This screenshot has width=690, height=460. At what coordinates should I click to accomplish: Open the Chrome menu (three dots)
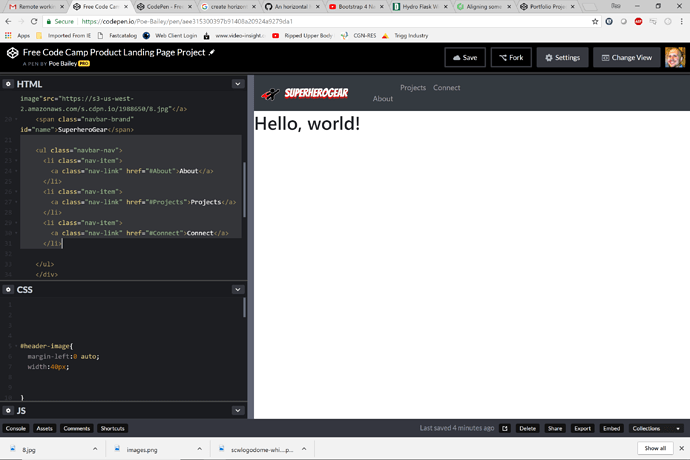tap(681, 21)
